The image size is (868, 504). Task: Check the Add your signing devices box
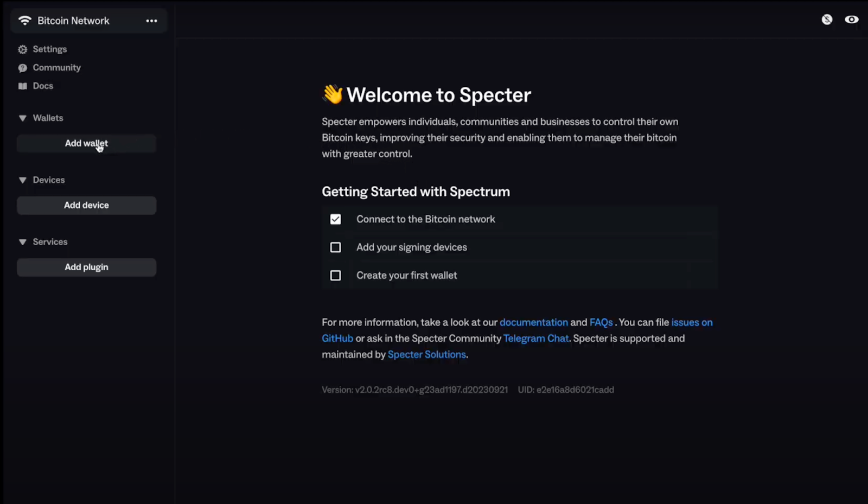coord(335,247)
